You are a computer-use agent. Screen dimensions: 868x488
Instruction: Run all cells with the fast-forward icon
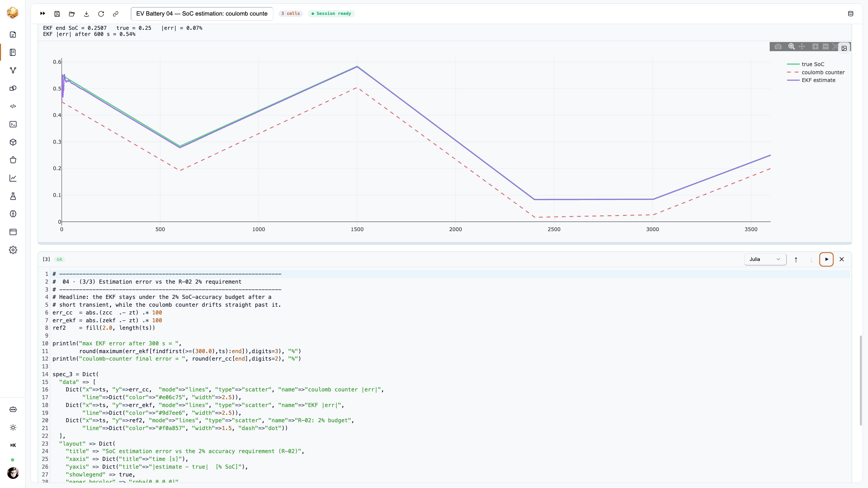43,14
